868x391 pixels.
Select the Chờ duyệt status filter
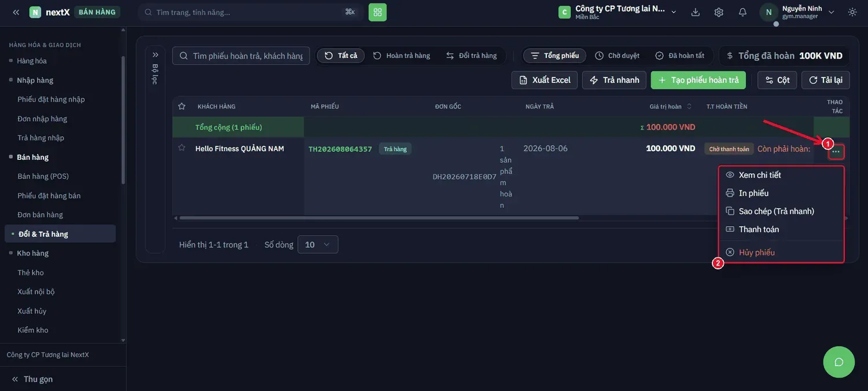[617, 56]
